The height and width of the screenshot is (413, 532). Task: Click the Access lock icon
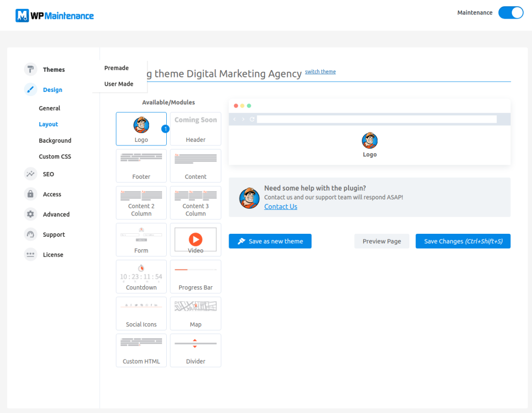(30, 194)
